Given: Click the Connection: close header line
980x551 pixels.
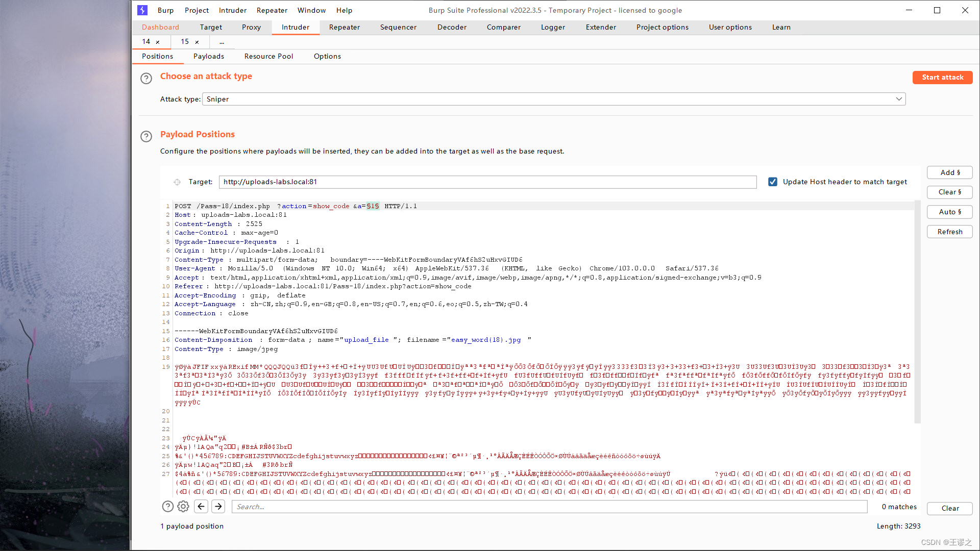Looking at the screenshot, I should click(211, 314).
